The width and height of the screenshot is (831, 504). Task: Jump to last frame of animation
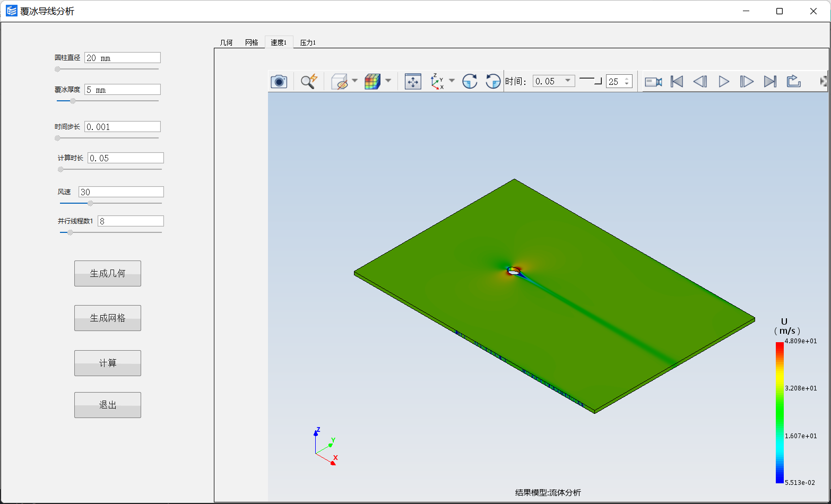770,81
